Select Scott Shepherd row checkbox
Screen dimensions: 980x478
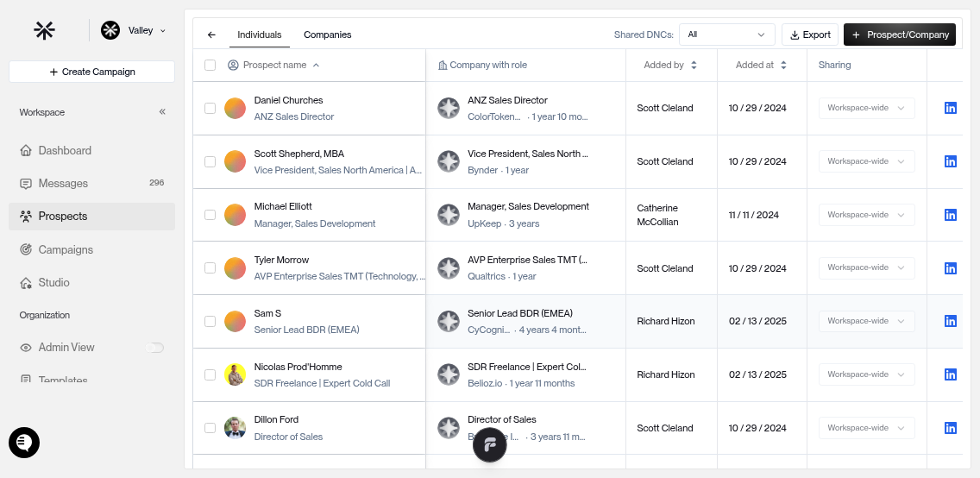point(210,162)
